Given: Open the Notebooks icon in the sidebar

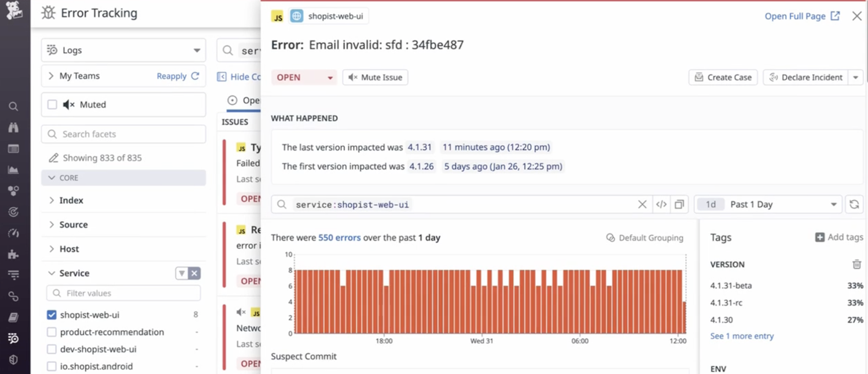Looking at the screenshot, I should pyautogui.click(x=13, y=317).
